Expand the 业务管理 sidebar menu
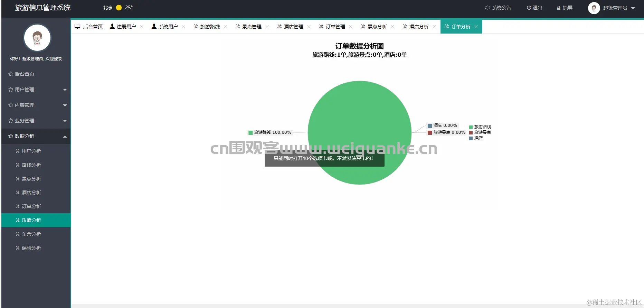Image resolution: width=644 pixels, height=308 pixels. pos(36,121)
